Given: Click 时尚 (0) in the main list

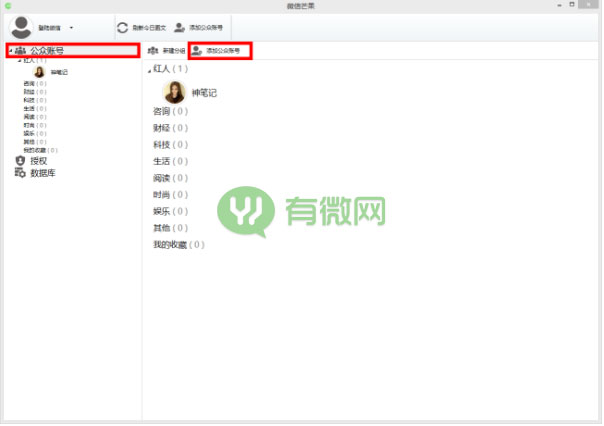Looking at the screenshot, I should point(171,195).
